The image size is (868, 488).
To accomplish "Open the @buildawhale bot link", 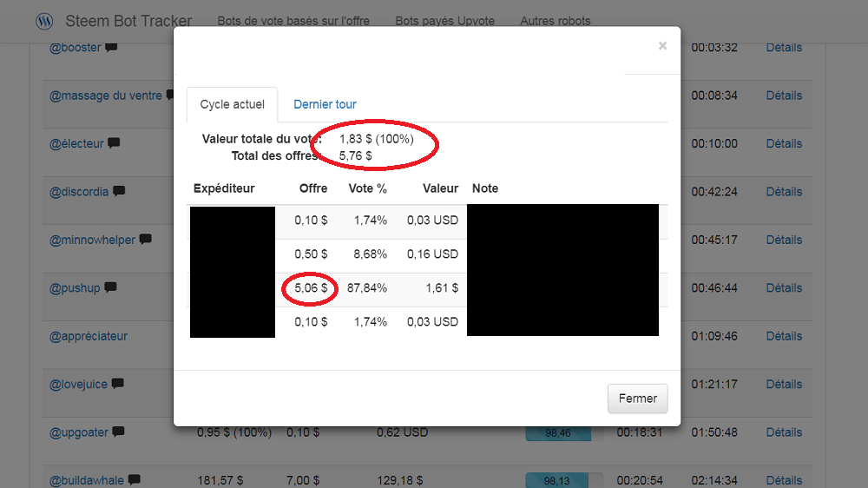I will coord(87,480).
